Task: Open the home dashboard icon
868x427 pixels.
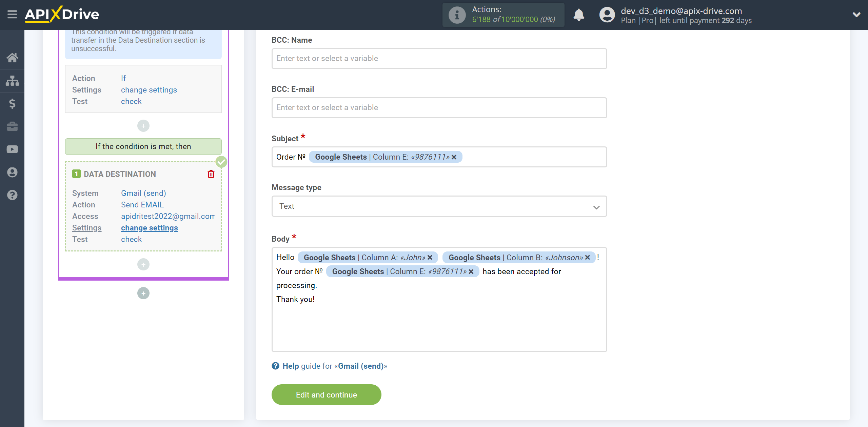Action: click(12, 58)
